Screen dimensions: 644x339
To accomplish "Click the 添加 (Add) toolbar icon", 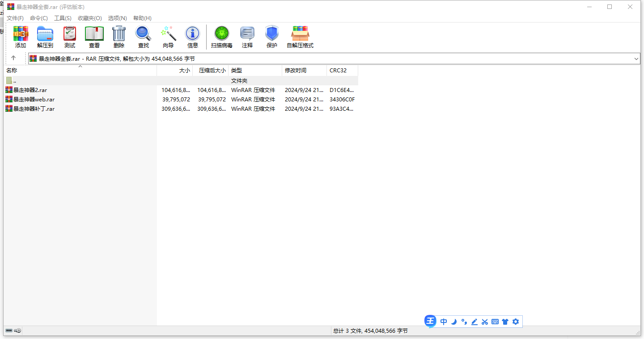I will pos(21,37).
